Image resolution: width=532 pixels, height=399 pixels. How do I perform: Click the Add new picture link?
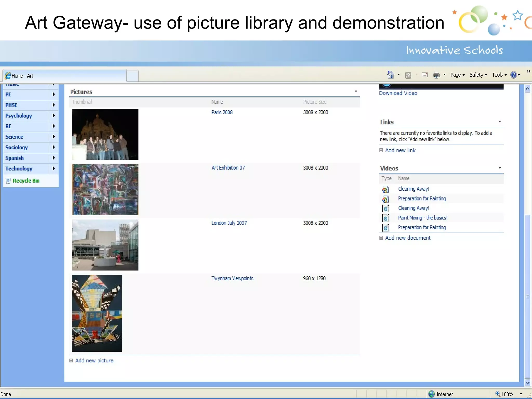(x=94, y=361)
